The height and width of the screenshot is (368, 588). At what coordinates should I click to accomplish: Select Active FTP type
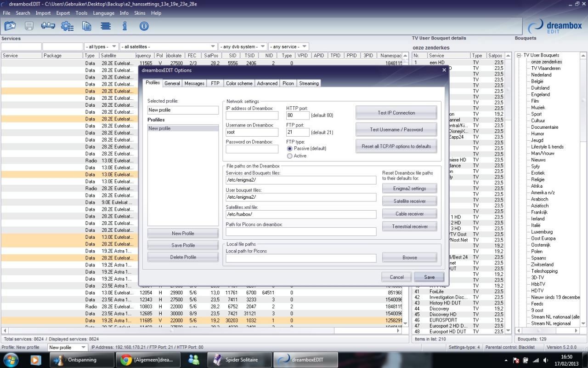click(289, 156)
